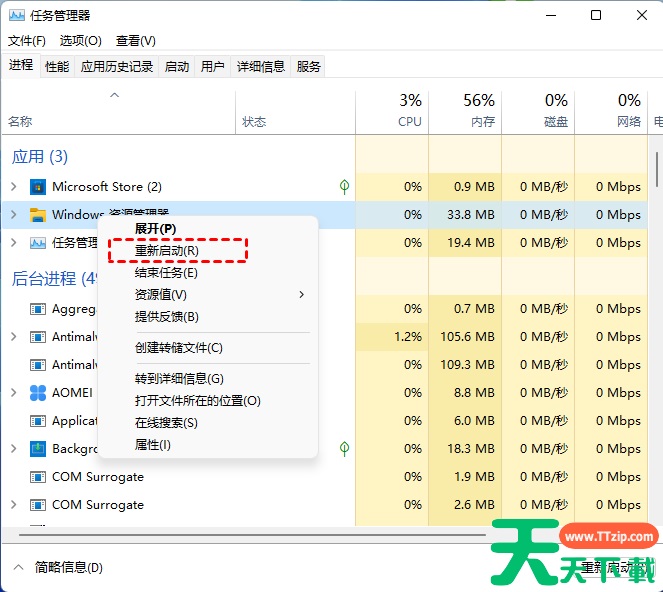
Task: Sort by the 内存 column header
Action: click(x=465, y=112)
